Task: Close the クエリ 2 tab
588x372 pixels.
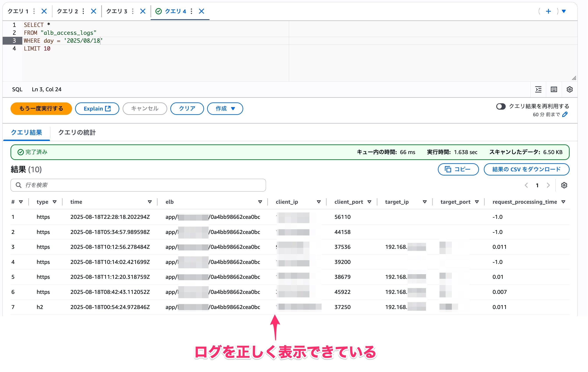Action: [93, 11]
